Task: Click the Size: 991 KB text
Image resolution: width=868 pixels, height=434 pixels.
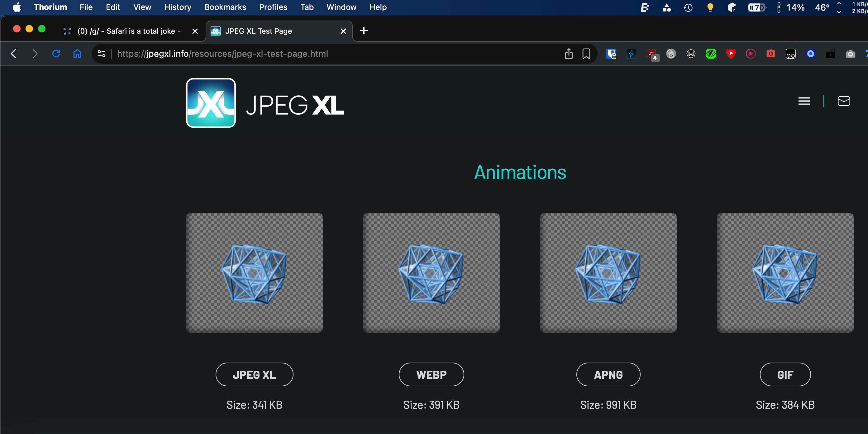Action: point(608,404)
